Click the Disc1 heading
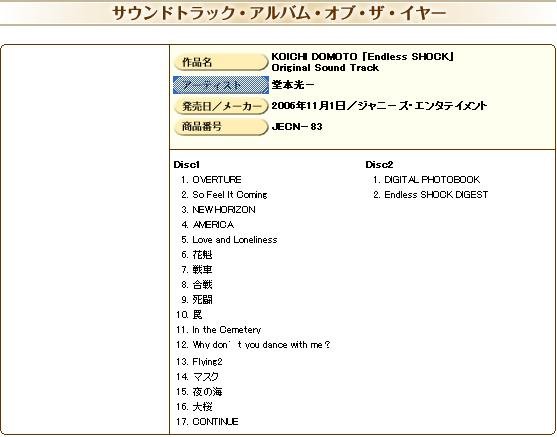The height and width of the screenshot is (437, 557). click(x=187, y=164)
